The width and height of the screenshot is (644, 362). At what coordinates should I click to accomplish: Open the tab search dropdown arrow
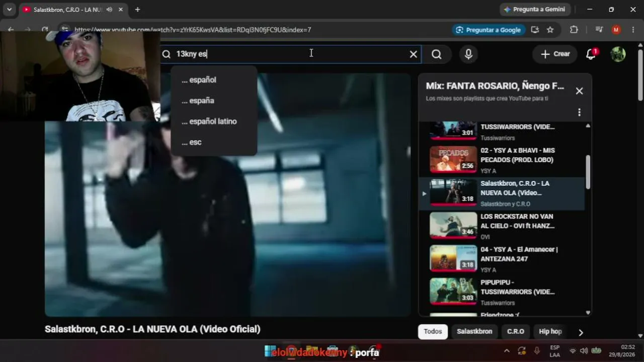click(x=9, y=10)
